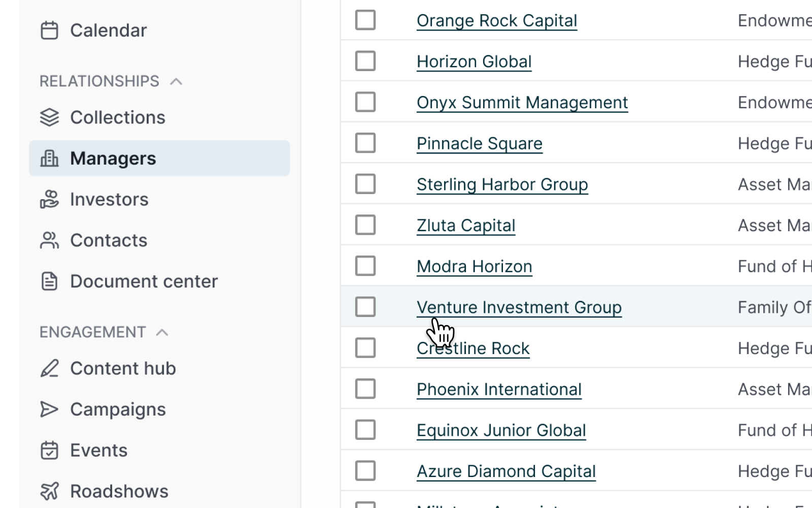Toggle the Modra Horizon row checkbox

point(365,266)
